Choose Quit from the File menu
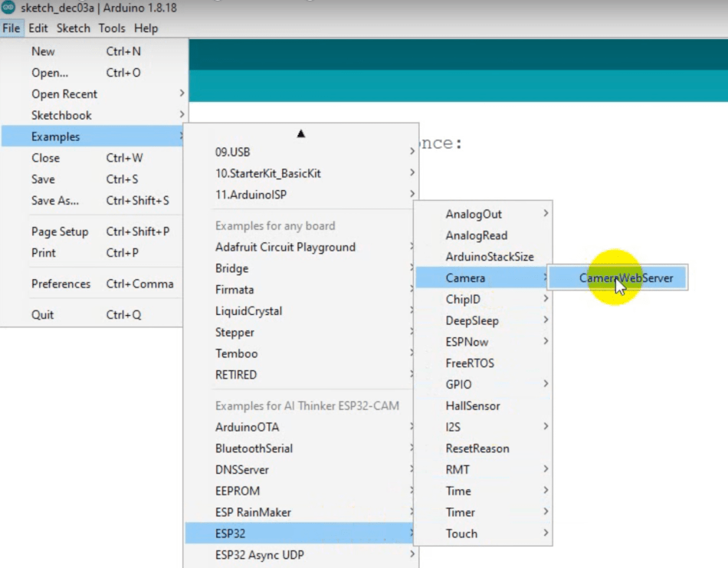 click(93, 315)
